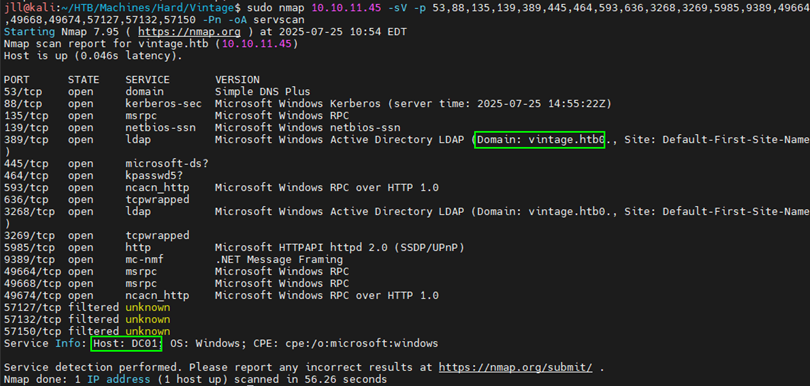
Task: Click the highlighted Domain: vintage.htb0 box
Action: tap(539, 140)
